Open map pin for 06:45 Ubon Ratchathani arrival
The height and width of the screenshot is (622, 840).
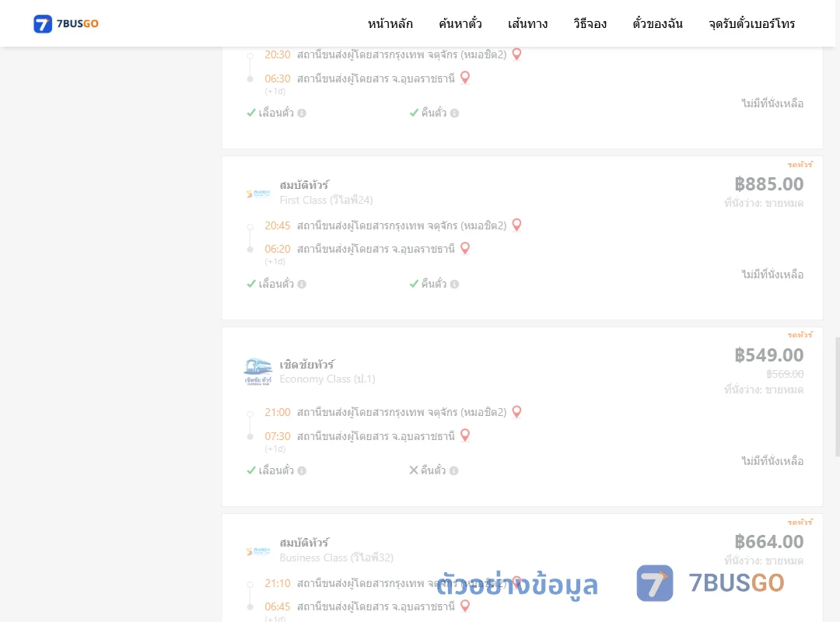point(465,606)
